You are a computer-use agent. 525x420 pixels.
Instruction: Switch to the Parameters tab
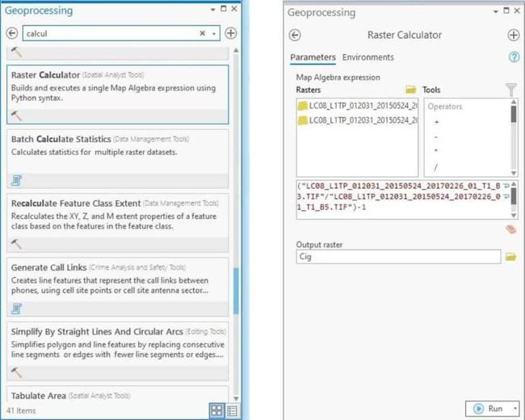pos(313,57)
